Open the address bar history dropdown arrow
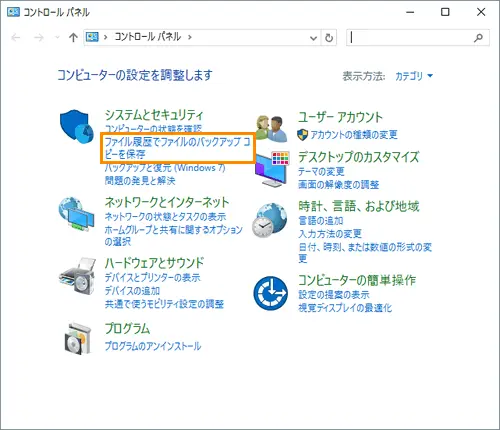500x430 pixels. [x=313, y=38]
